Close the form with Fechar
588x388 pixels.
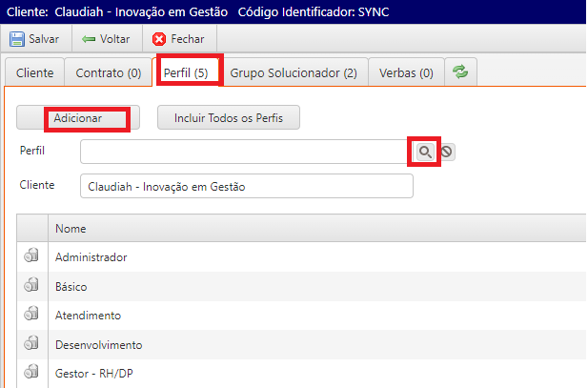[x=180, y=39]
